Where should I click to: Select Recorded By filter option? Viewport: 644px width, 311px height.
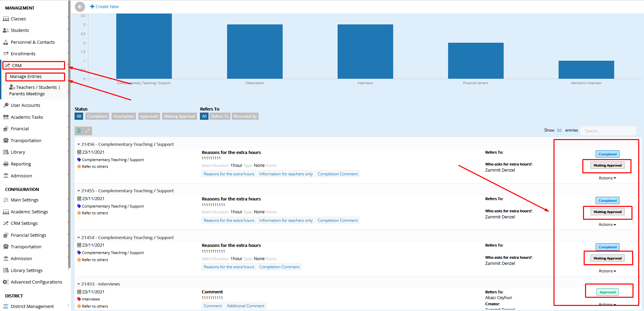[x=245, y=116]
